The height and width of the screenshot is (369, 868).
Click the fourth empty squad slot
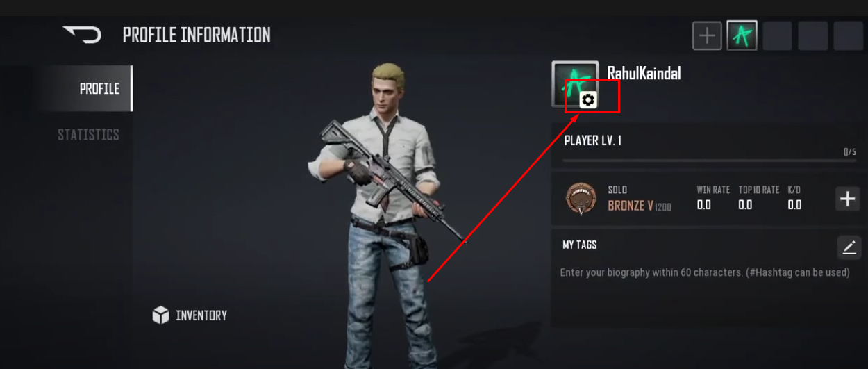812,35
